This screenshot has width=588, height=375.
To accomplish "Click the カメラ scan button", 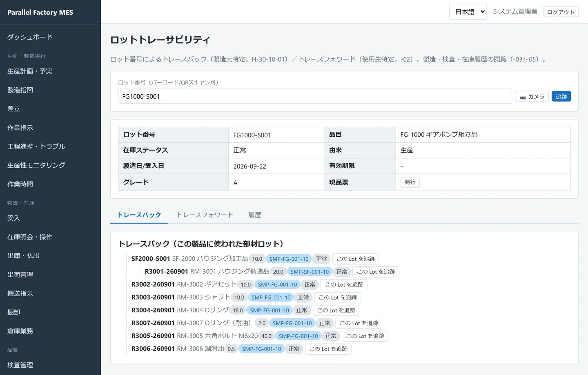I will [x=532, y=97].
